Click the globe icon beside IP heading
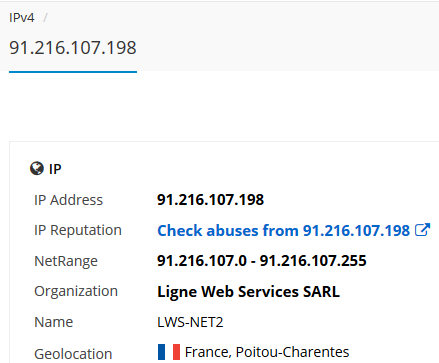This screenshot has width=439, height=363. (x=37, y=168)
